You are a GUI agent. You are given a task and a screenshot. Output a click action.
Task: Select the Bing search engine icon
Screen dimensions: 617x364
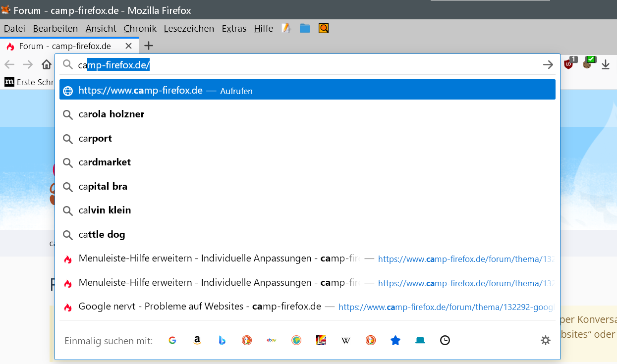coord(222,340)
